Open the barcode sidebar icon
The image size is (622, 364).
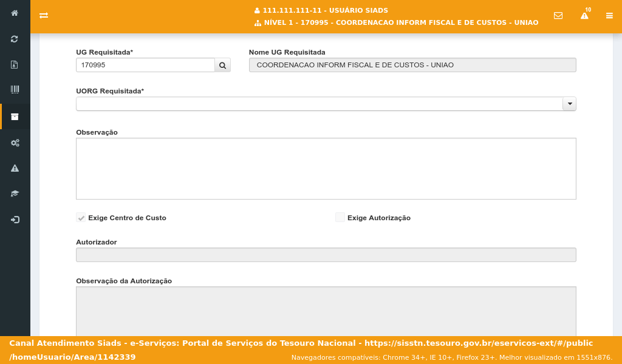[x=15, y=90]
